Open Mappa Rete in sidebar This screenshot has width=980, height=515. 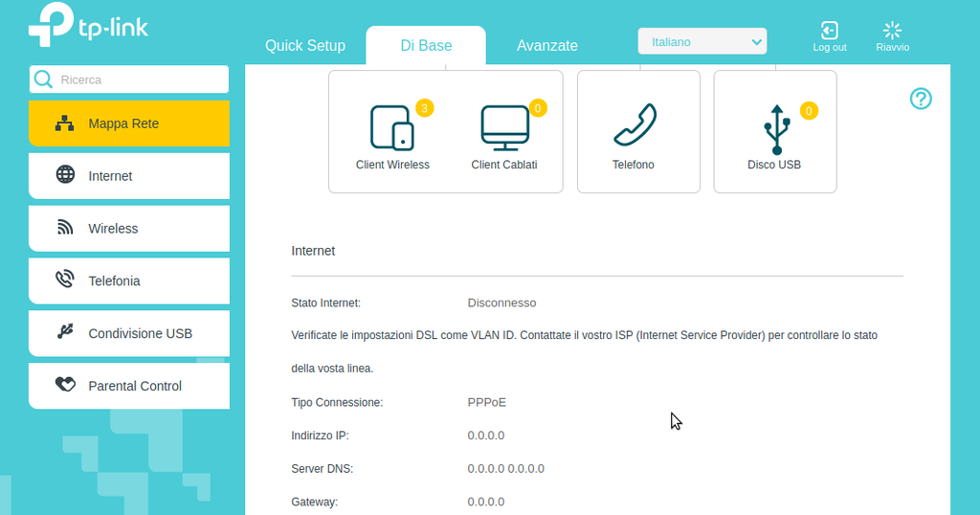pyautogui.click(x=129, y=123)
